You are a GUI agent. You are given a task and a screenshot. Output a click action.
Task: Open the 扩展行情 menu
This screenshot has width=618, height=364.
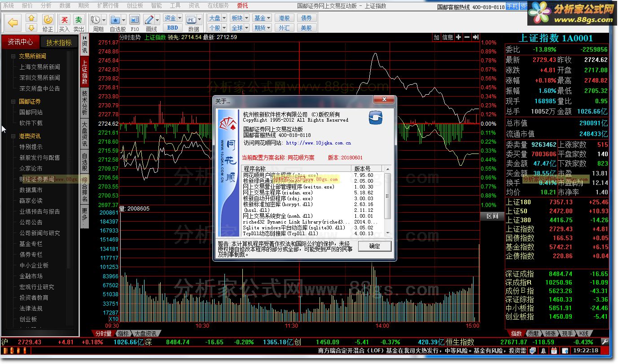(108, 6)
